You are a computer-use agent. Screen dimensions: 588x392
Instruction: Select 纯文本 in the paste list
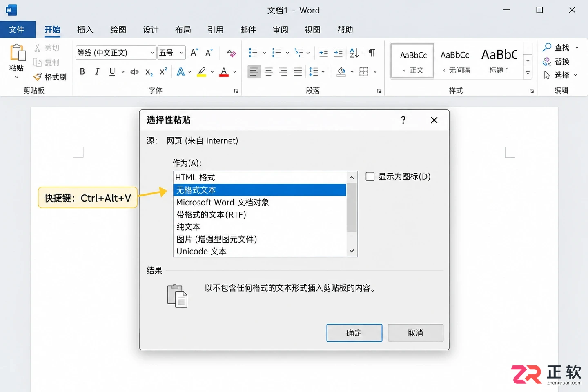[260, 227]
